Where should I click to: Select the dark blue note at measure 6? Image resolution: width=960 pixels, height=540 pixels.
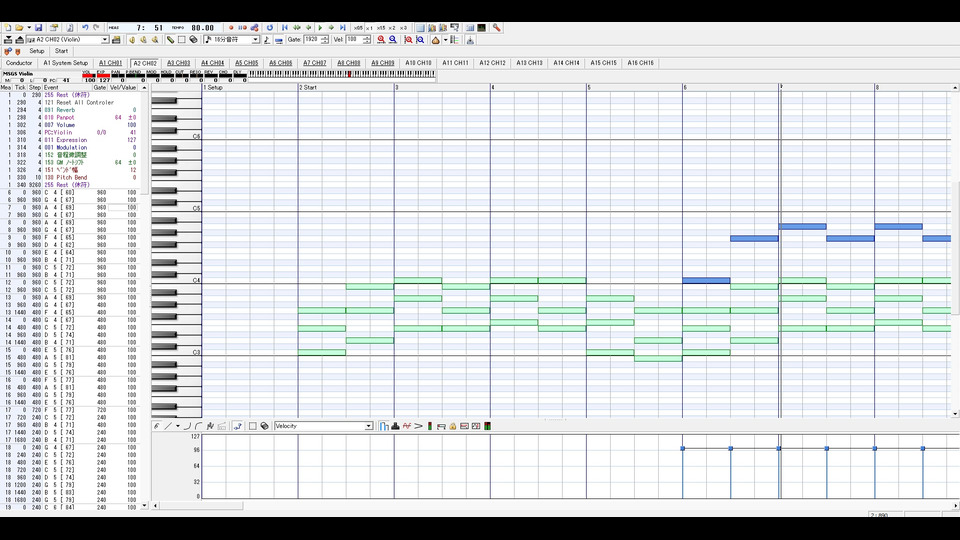[x=706, y=280]
